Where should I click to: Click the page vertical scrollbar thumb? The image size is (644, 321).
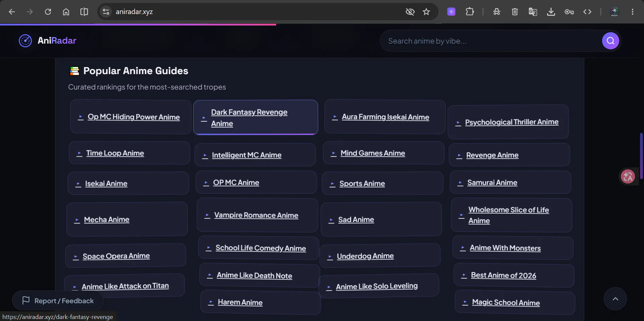click(641, 156)
